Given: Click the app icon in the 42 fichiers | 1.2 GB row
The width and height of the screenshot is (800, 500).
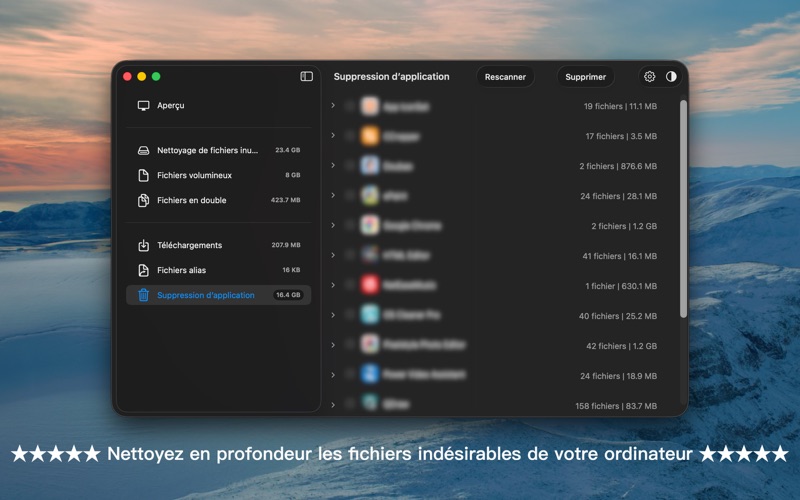Looking at the screenshot, I should click(x=370, y=344).
